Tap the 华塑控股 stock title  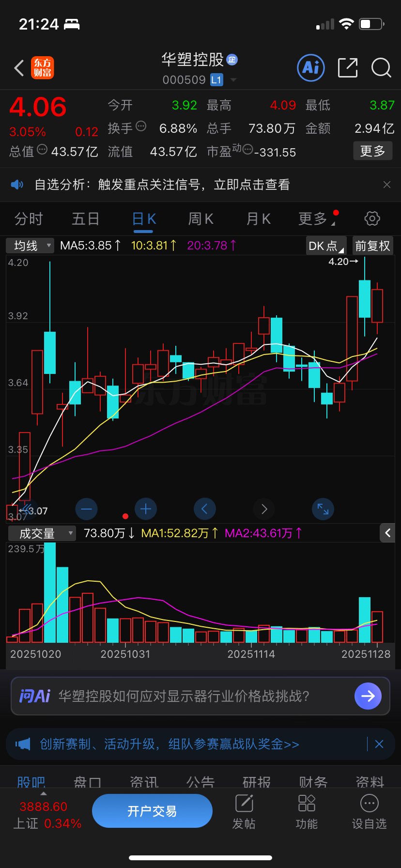(192, 60)
